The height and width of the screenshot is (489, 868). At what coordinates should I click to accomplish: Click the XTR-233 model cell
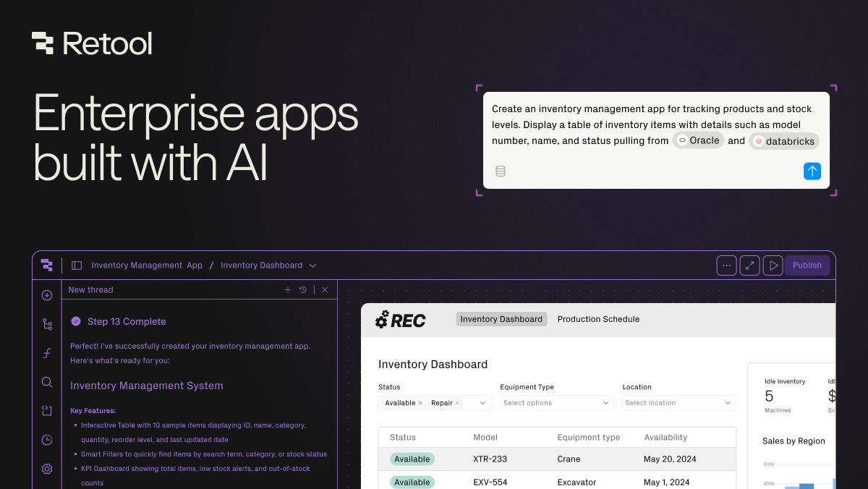click(490, 459)
